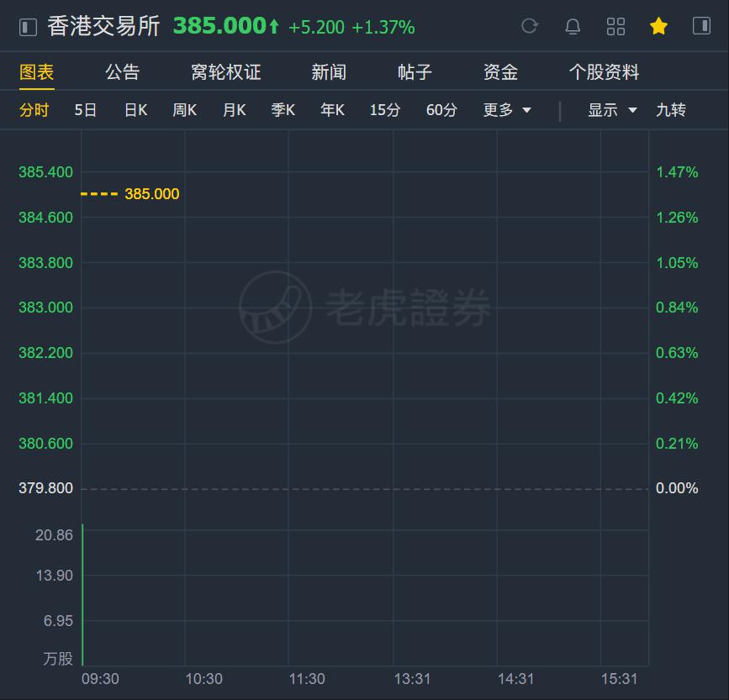Select the 5日 chart period
The height and width of the screenshot is (700, 729).
[86, 110]
